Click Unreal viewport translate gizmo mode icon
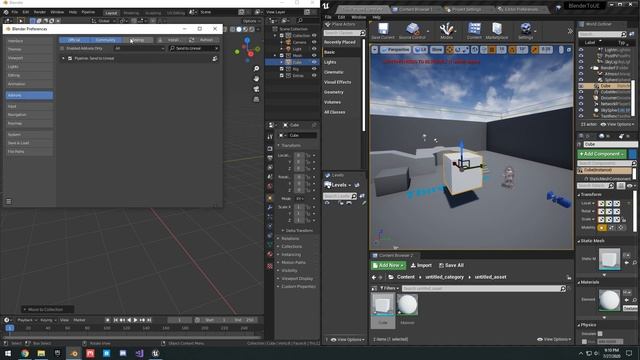The width and height of the screenshot is (640, 360). [x=450, y=50]
